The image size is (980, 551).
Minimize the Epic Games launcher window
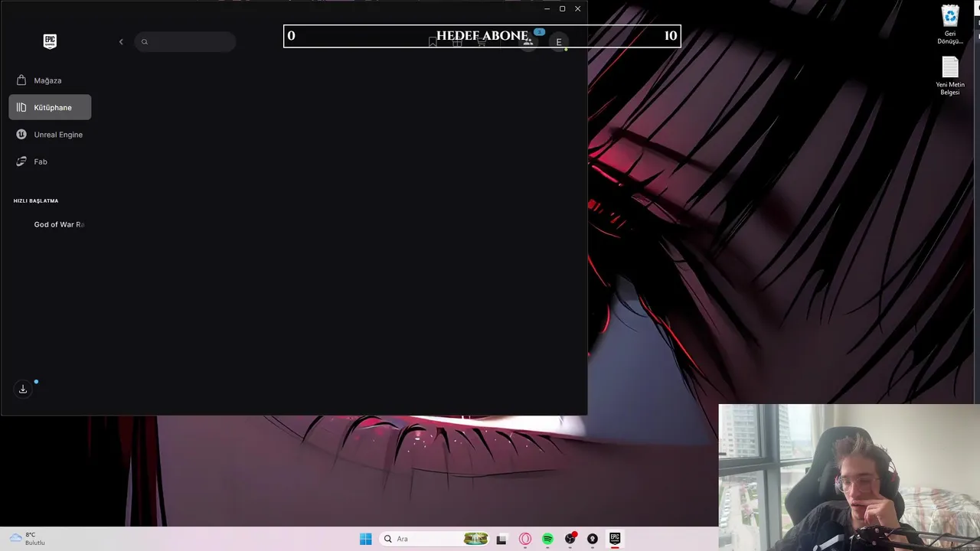pyautogui.click(x=547, y=8)
